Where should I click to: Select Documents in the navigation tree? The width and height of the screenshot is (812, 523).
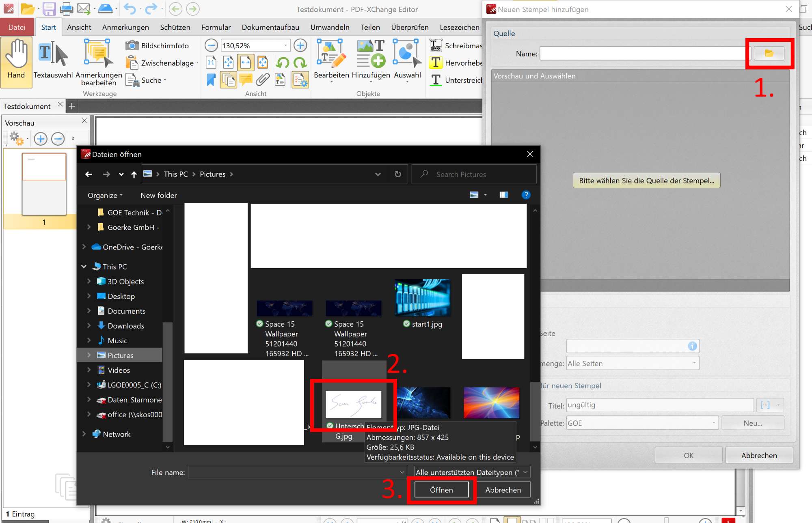click(126, 311)
